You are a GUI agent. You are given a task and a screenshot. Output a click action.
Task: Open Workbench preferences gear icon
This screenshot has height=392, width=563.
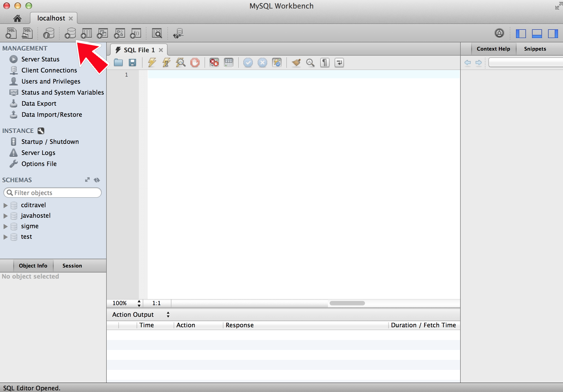pos(499,33)
